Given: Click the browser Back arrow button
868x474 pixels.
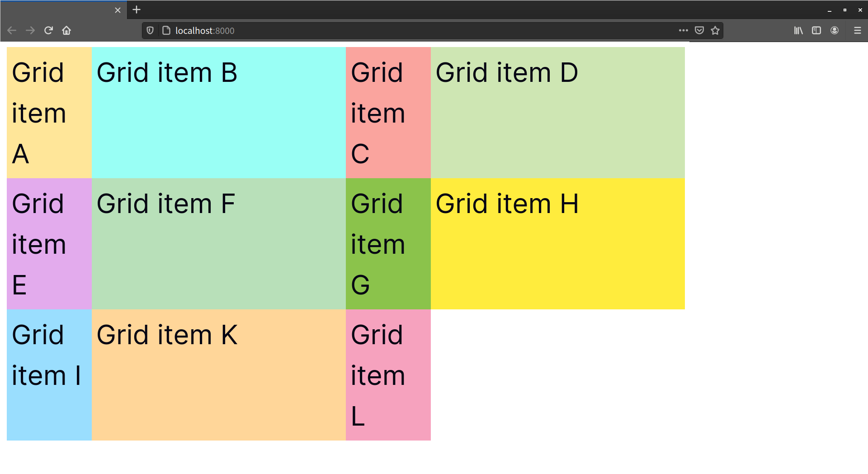Looking at the screenshot, I should (12, 30).
